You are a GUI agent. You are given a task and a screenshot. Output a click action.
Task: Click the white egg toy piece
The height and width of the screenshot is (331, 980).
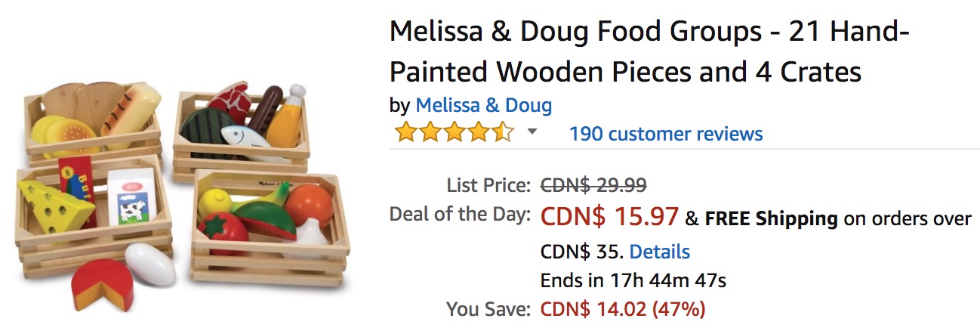[x=149, y=263]
